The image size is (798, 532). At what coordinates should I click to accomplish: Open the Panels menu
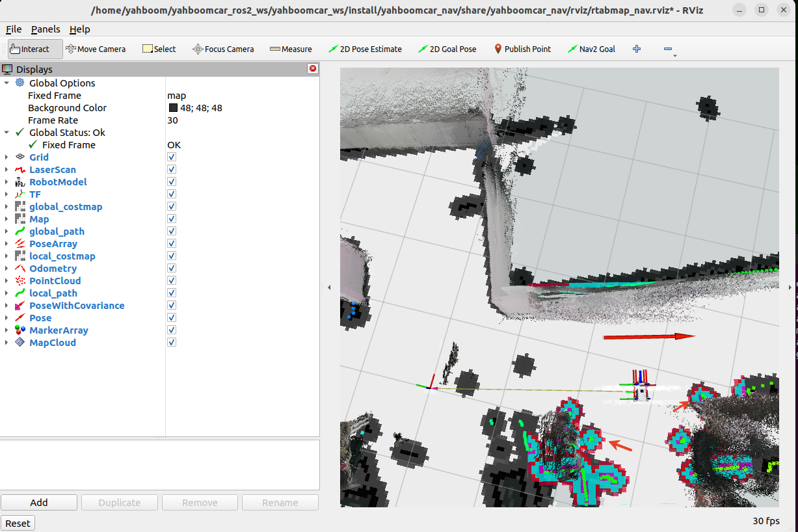[x=46, y=29]
